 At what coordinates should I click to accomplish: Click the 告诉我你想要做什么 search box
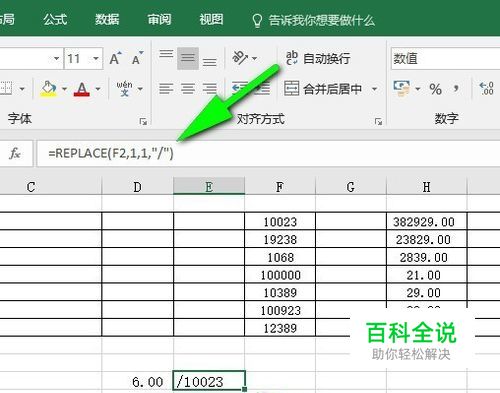pyautogui.click(x=313, y=21)
